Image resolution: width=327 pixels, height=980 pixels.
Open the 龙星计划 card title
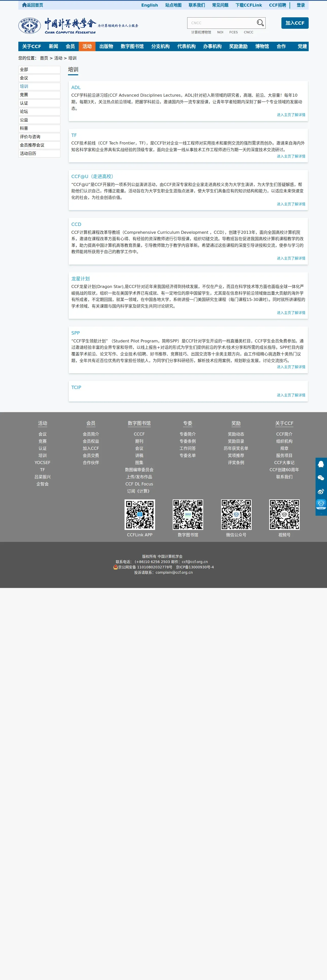[80, 279]
